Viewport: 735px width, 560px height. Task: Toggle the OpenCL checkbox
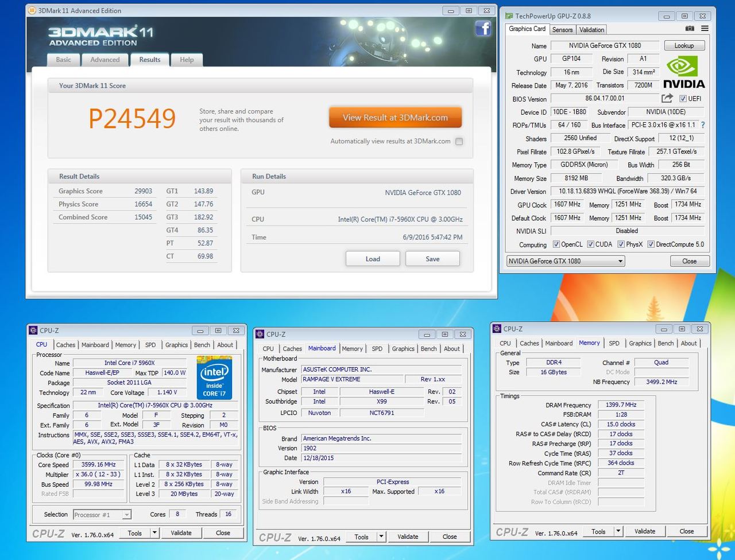[x=556, y=244]
